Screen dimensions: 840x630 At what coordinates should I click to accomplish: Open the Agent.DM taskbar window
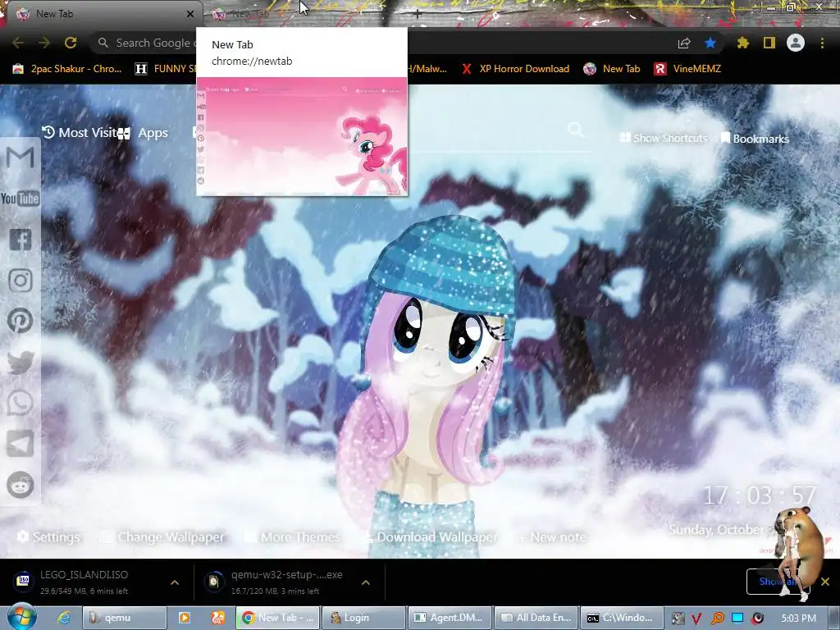450,618
